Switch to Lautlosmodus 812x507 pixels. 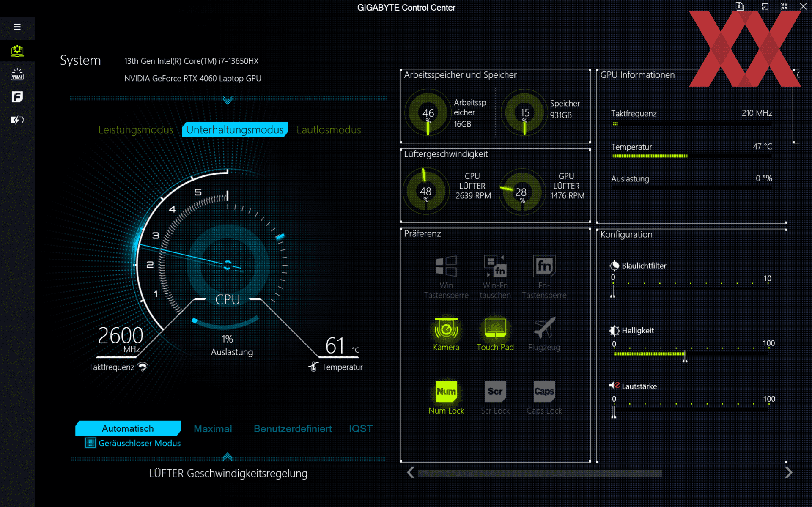coord(329,130)
